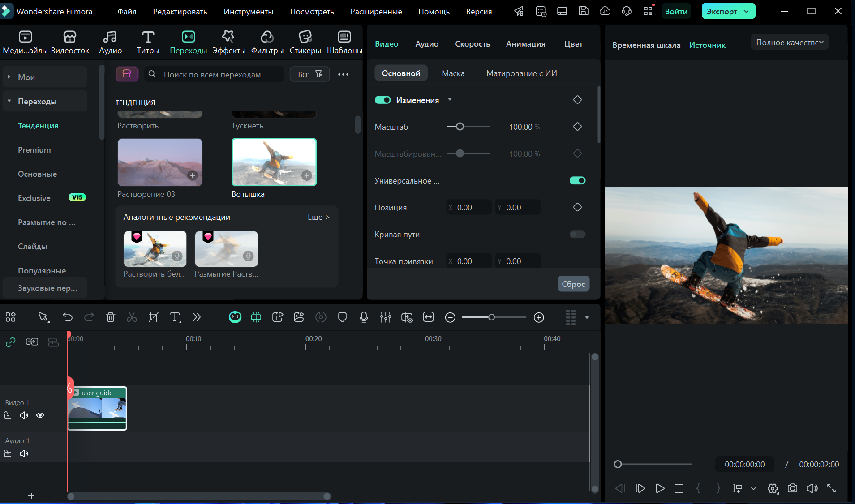Click the undo arrow icon

coord(68,317)
